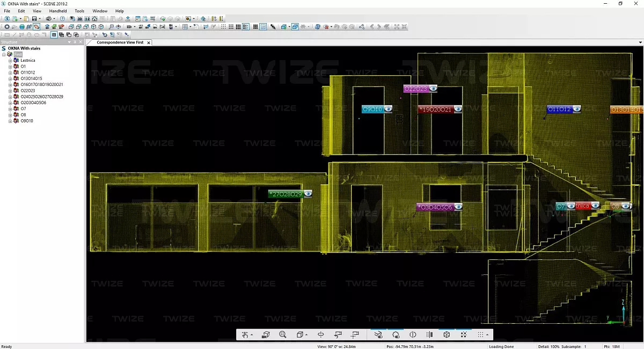
Task: Open the 3D view toolbar icon
Action: (x=79, y=19)
